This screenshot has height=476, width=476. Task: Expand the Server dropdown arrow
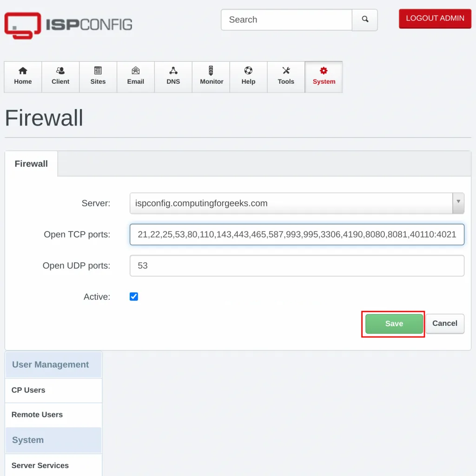pyautogui.click(x=458, y=203)
